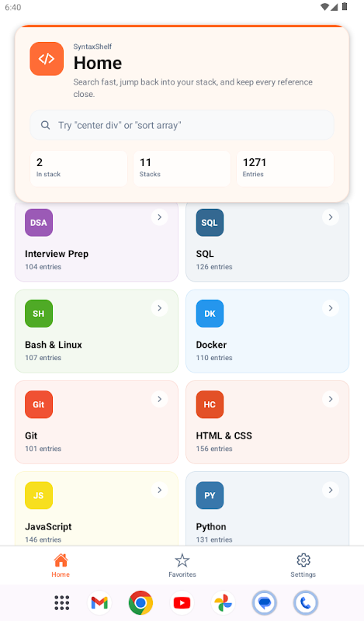Expand the HTML & CSS chevron
The height and width of the screenshot is (621, 364).
[331, 399]
